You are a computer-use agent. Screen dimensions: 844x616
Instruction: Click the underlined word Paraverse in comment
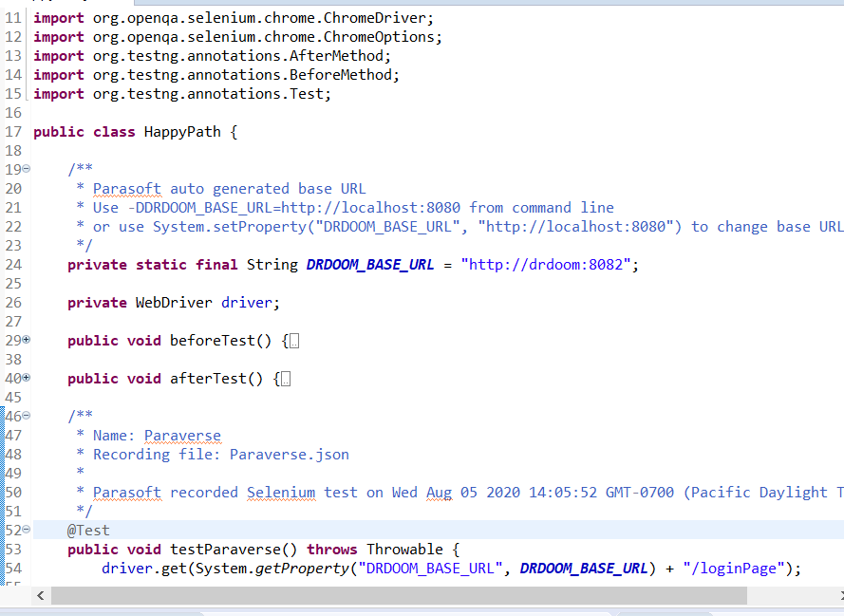point(182,436)
